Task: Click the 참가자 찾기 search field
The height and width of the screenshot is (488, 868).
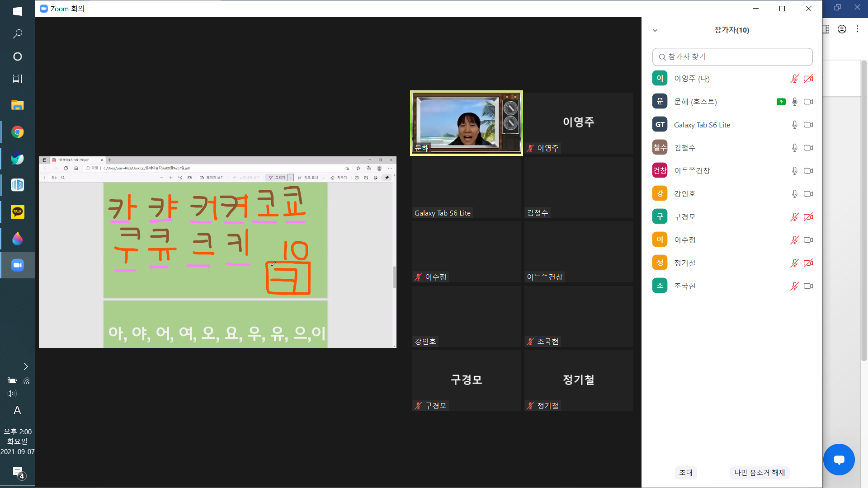Action: [732, 57]
